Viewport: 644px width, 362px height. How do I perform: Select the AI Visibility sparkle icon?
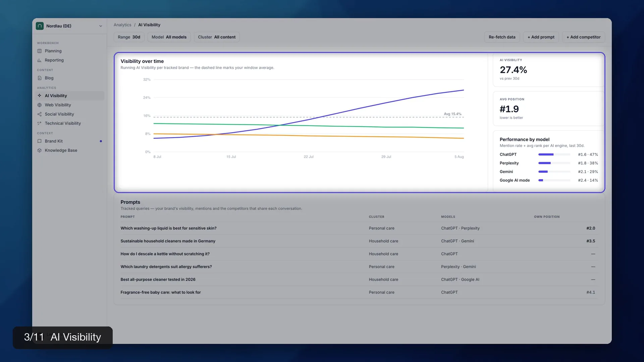pyautogui.click(x=39, y=96)
